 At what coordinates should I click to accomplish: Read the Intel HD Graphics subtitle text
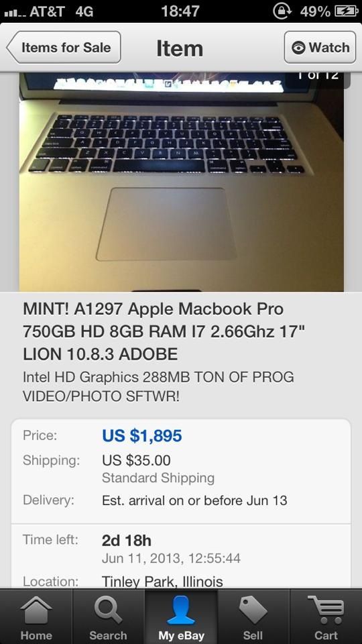[158, 386]
